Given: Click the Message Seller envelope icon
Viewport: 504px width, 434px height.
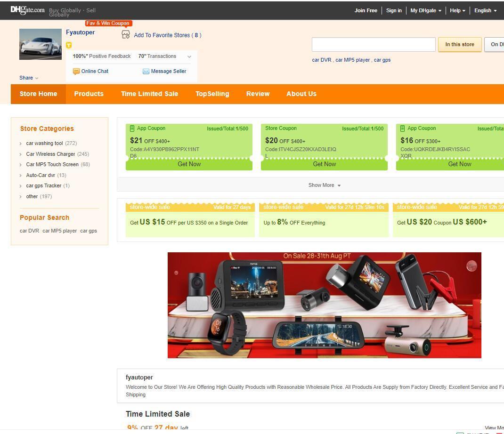Looking at the screenshot, I should tap(146, 71).
